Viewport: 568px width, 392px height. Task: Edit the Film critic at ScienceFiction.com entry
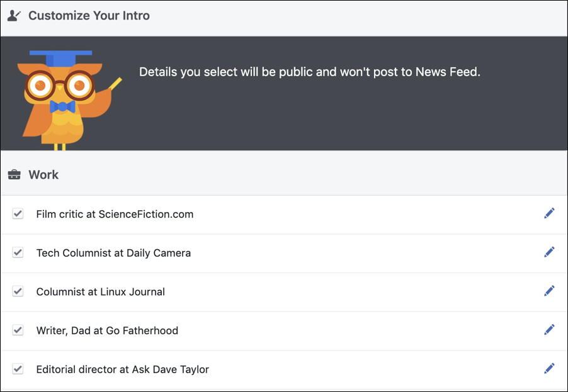(x=549, y=213)
